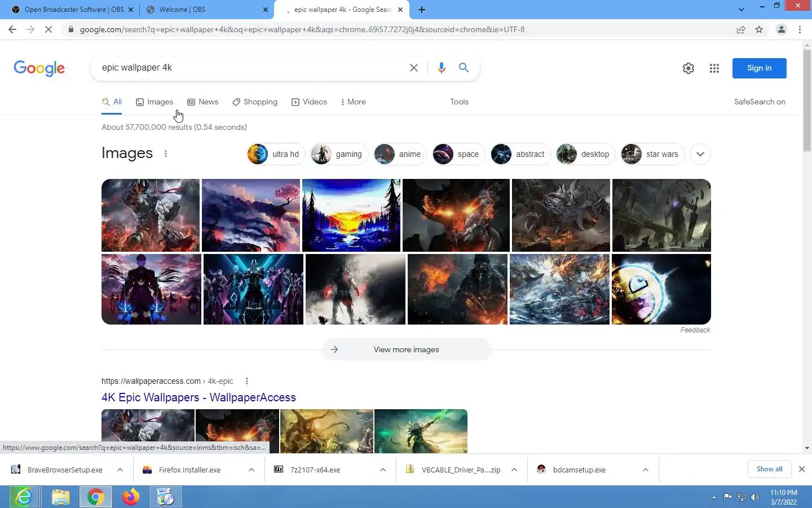Open Internet Explorer from the taskbar
Image resolution: width=812 pixels, height=508 pixels.
(x=24, y=497)
